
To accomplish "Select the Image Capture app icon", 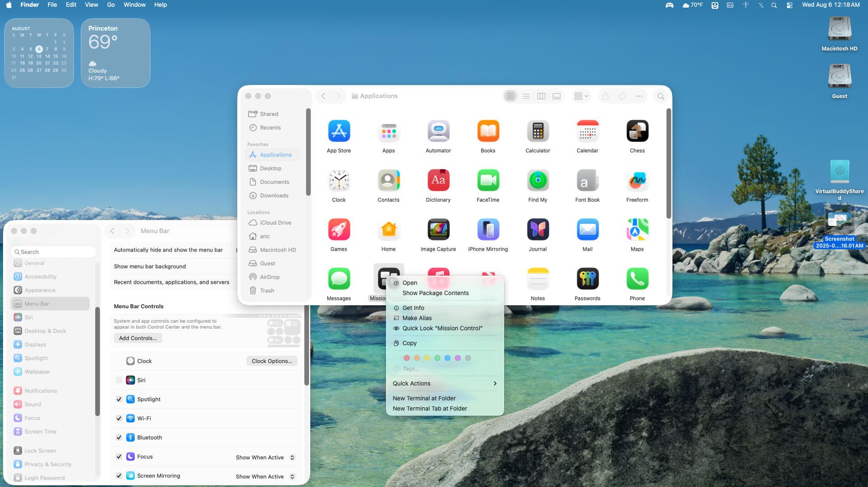I will pyautogui.click(x=438, y=229).
